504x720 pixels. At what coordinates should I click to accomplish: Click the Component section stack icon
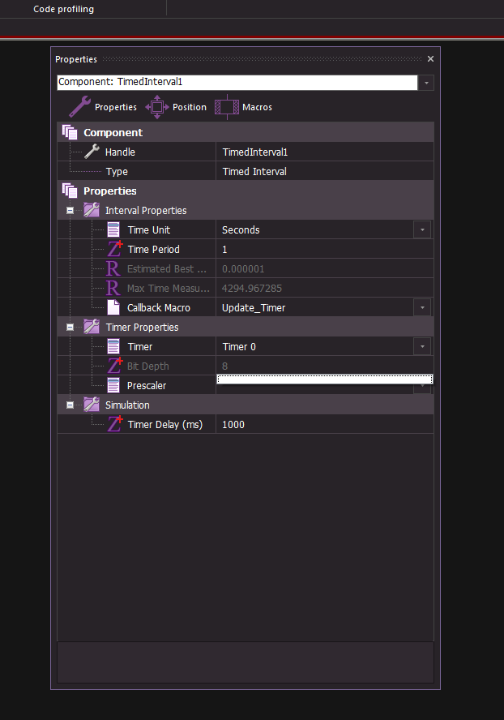pyautogui.click(x=70, y=132)
